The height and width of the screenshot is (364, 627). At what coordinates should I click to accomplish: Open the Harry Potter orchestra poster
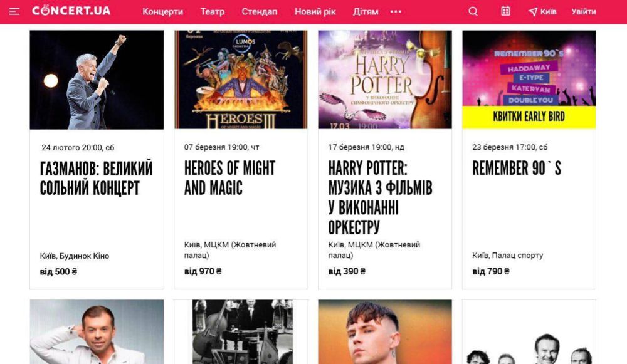pos(385,80)
